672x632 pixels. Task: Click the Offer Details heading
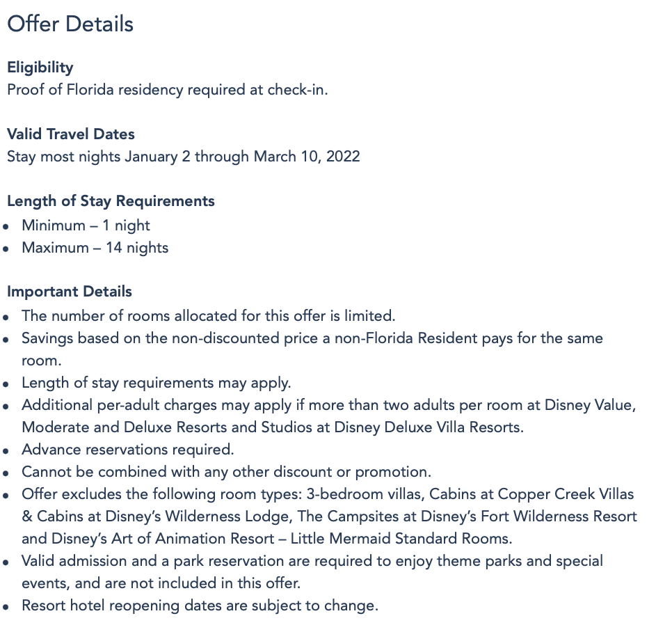(x=70, y=24)
